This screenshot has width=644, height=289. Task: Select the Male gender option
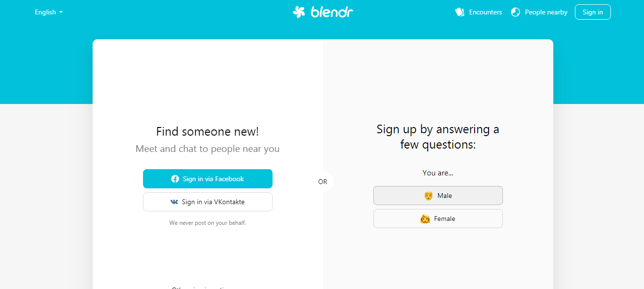tap(438, 195)
